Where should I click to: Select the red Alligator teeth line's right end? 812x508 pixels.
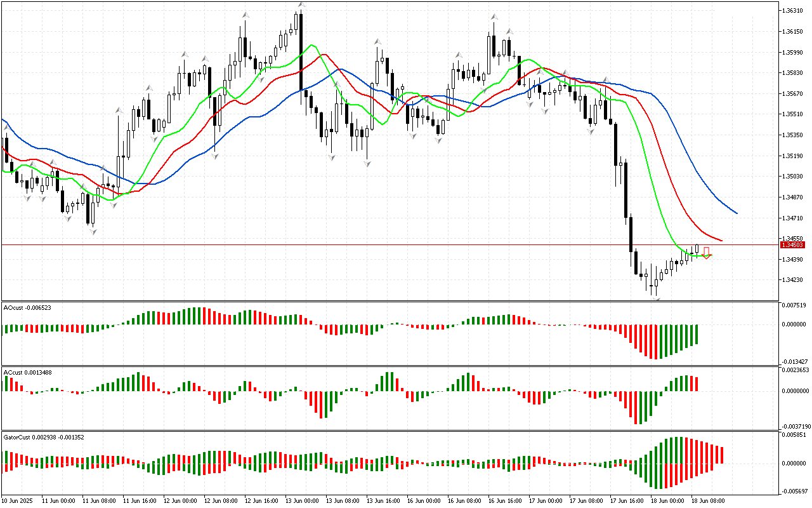point(721,240)
